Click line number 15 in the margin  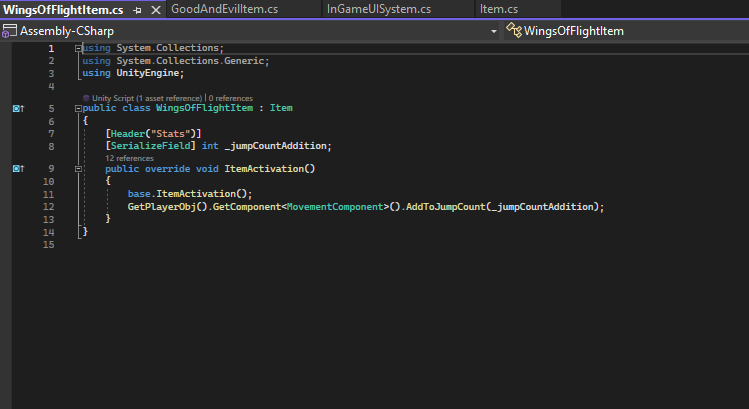[49, 245]
